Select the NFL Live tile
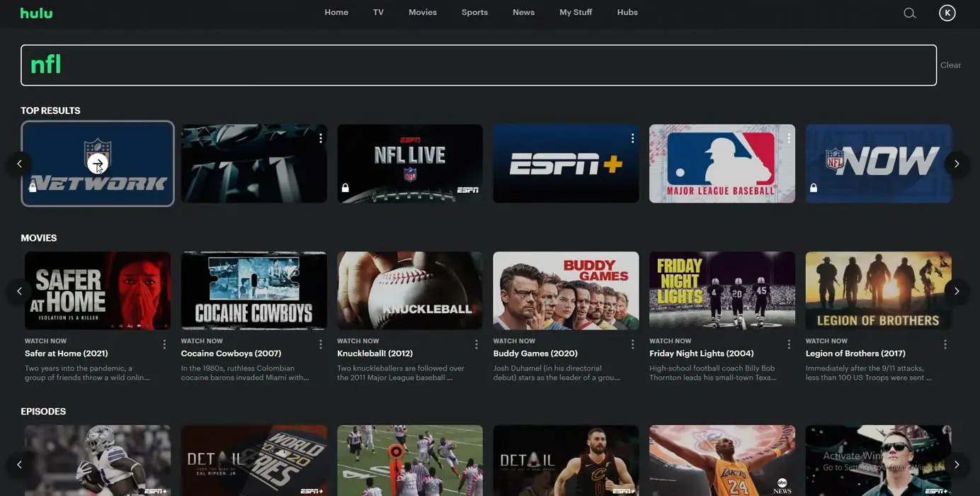This screenshot has width=980, height=496. click(410, 164)
